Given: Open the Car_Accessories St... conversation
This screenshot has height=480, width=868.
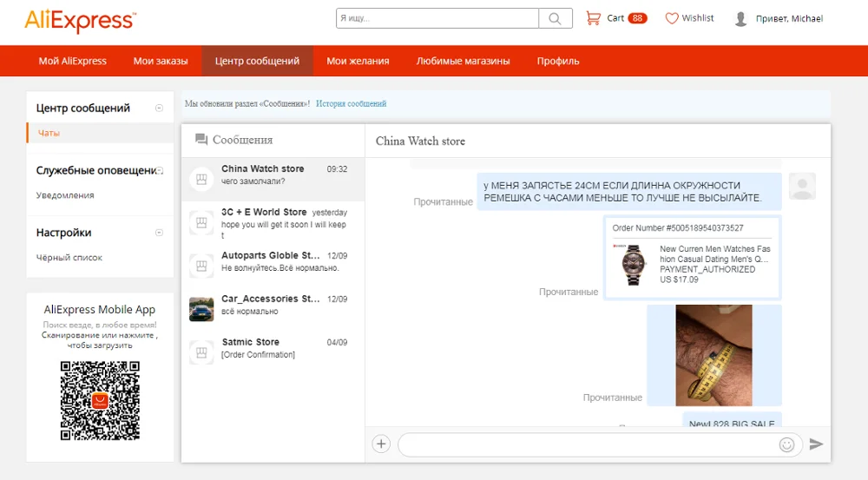Looking at the screenshot, I should click(273, 310).
